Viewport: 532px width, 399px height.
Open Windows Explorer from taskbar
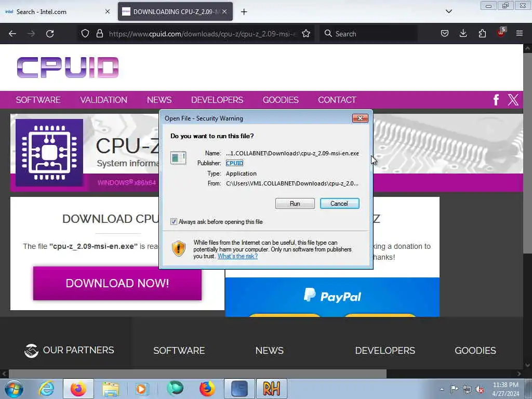[x=111, y=389]
